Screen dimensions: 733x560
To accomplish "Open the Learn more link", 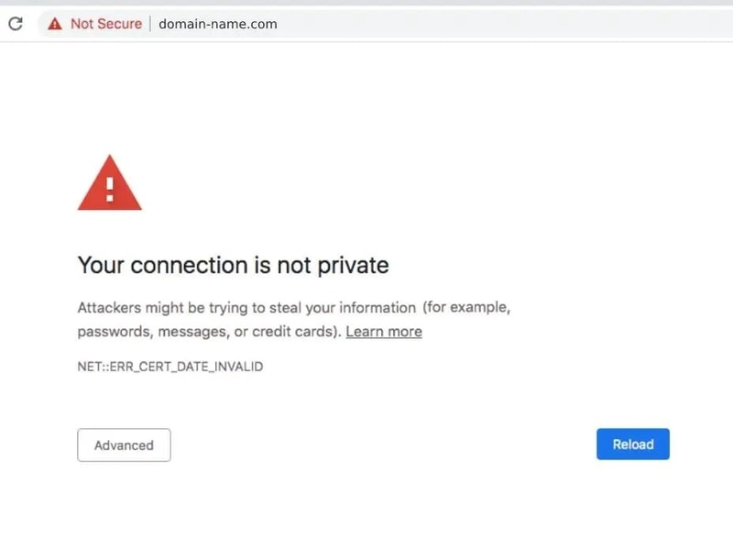I will 384,332.
